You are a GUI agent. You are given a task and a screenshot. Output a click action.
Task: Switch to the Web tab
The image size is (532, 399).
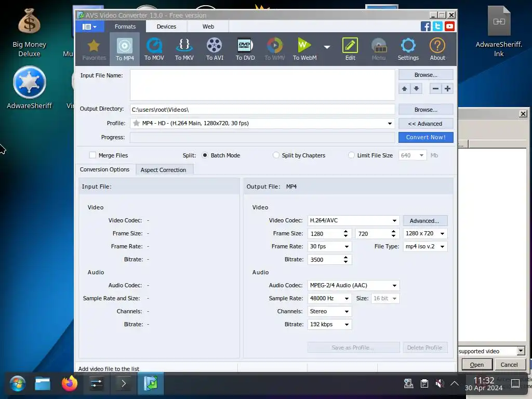[x=208, y=26]
